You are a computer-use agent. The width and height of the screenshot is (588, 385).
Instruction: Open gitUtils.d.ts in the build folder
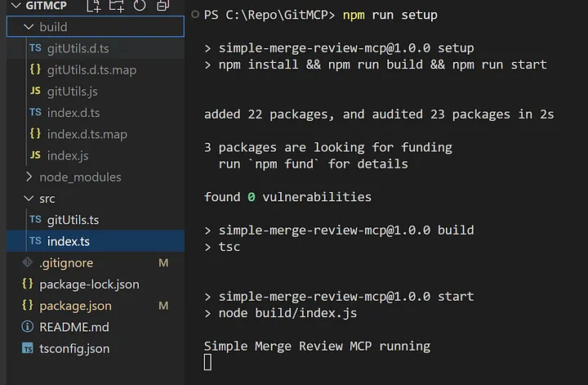pos(78,48)
